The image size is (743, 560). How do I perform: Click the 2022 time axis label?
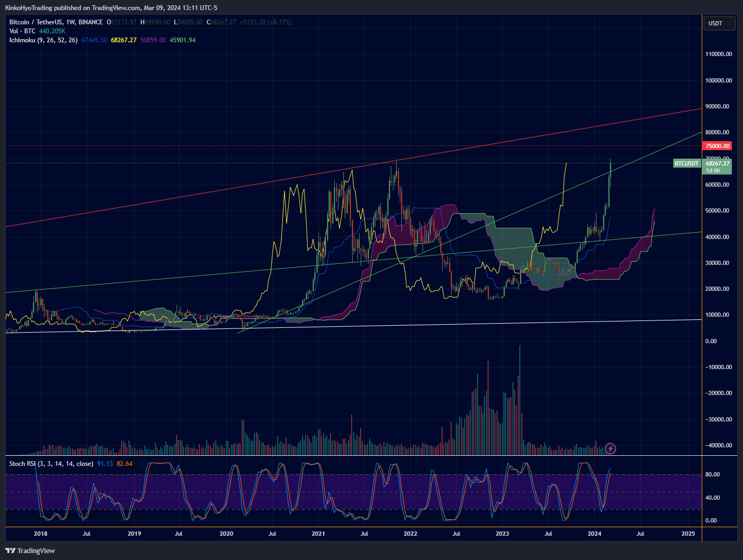click(410, 534)
